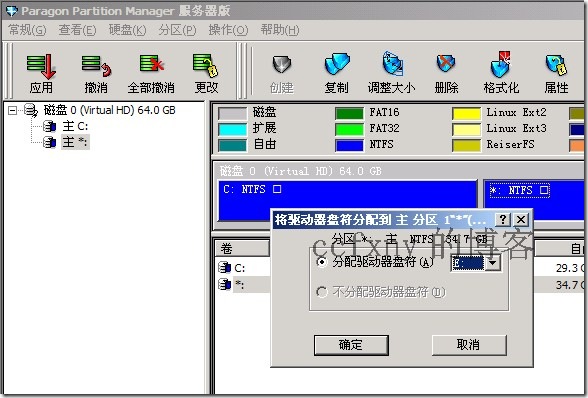Select 'Do not assign drive letter' (不分配驱动器盘符) radio
588x398 pixels.
(x=322, y=291)
